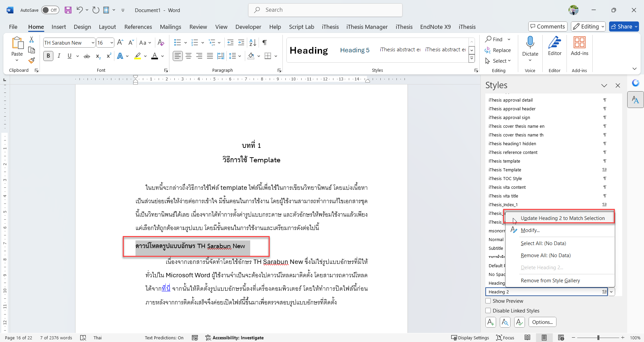Click the Options button in Styles pane

542,322
